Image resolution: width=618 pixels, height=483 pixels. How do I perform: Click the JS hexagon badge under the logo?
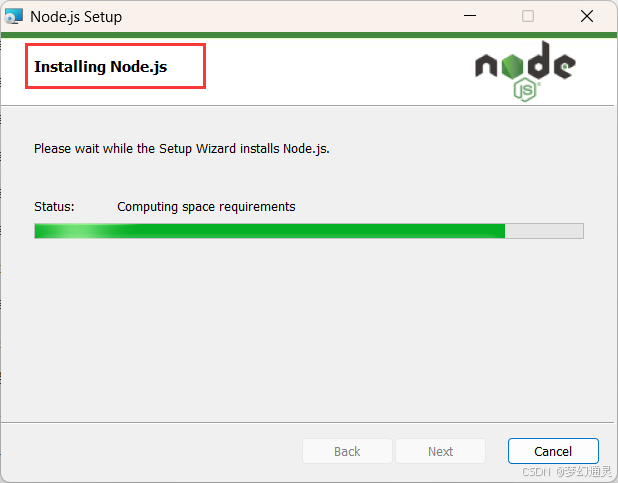[525, 90]
